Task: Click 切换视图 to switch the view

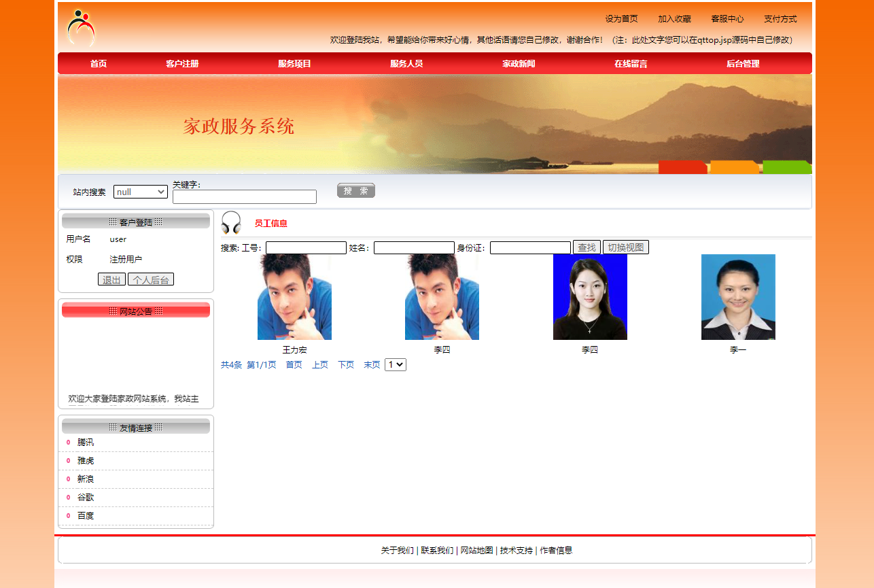Action: 625,247
